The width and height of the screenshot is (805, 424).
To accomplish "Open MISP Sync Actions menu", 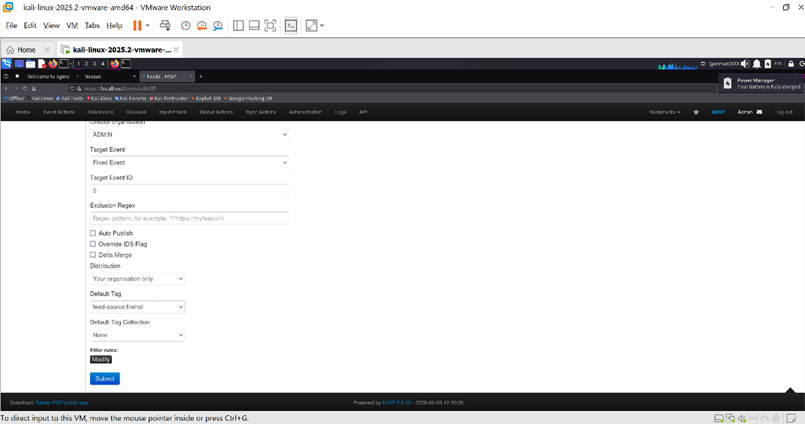I will (x=261, y=112).
